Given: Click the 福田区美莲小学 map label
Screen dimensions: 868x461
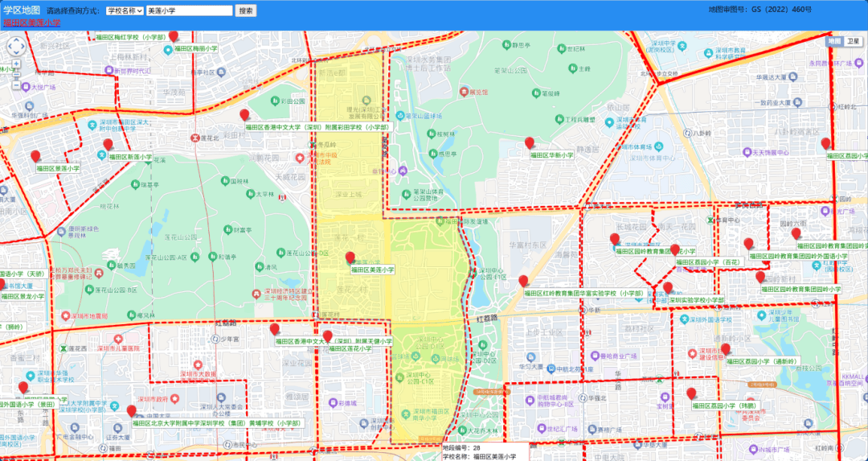Looking at the screenshot, I should point(375,270).
